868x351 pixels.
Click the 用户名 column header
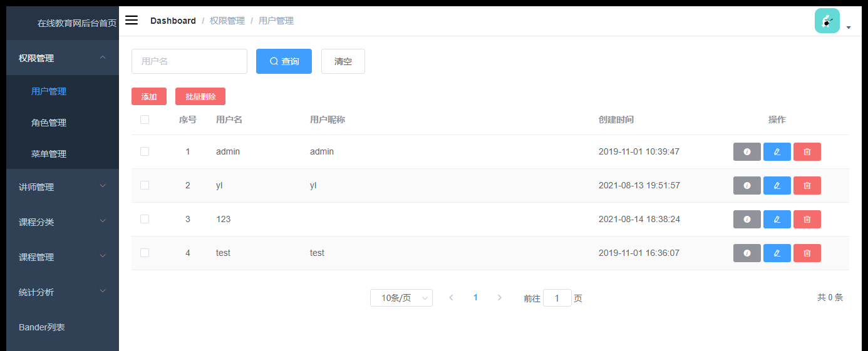coord(229,120)
